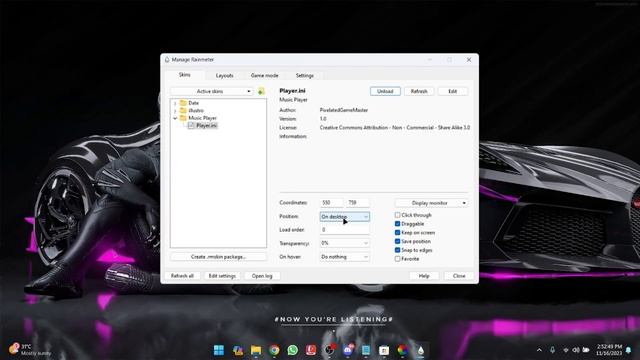The width and height of the screenshot is (640, 360).
Task: Open the blue notepad-like taskbar app
Action: point(366,350)
